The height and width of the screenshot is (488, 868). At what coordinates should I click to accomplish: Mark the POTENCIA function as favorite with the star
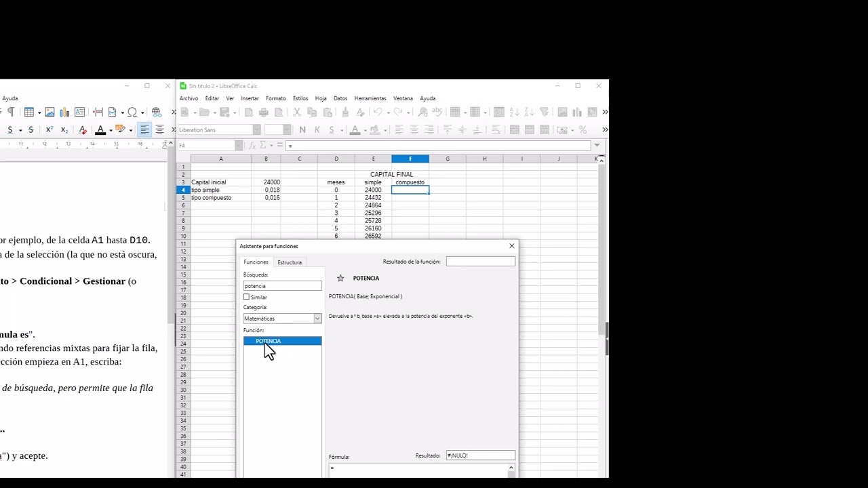[340, 278]
